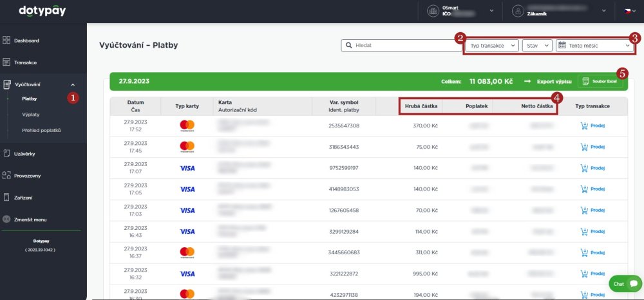
Task: Select the Platby submenu item
Action: point(30,98)
